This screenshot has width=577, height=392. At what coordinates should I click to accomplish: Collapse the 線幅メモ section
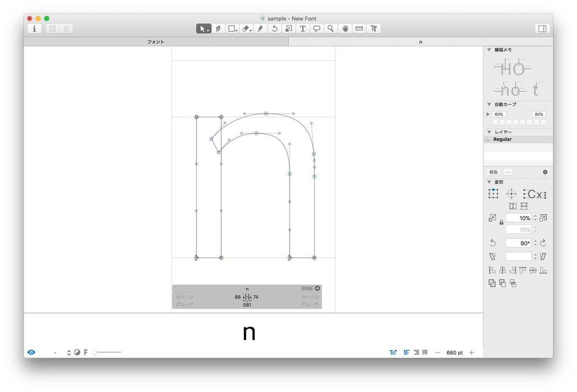(x=489, y=49)
